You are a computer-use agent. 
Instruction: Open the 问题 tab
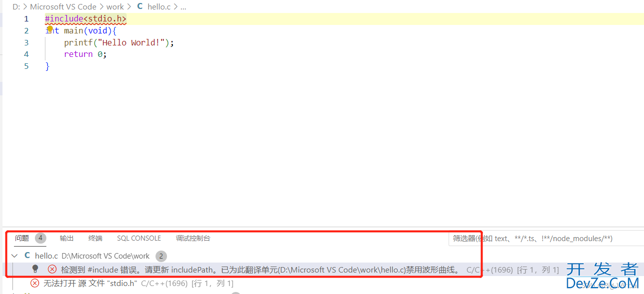22,238
